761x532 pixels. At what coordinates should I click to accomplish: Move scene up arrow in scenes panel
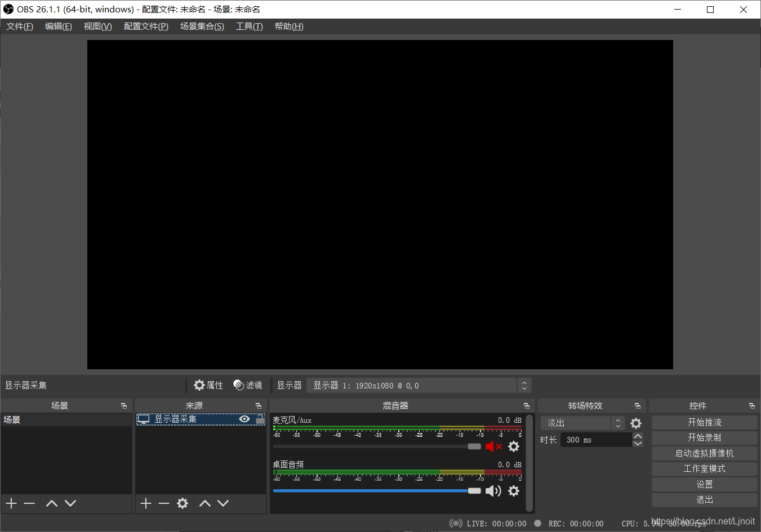tap(52, 503)
